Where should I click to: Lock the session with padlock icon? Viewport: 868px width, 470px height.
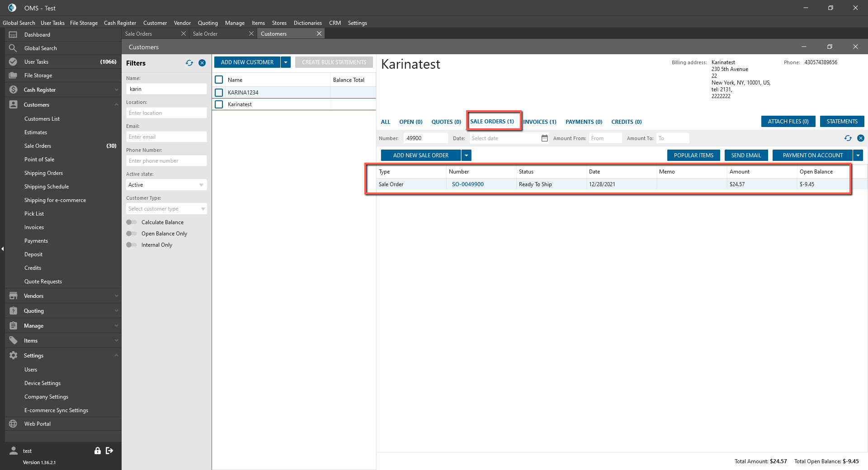(x=97, y=451)
